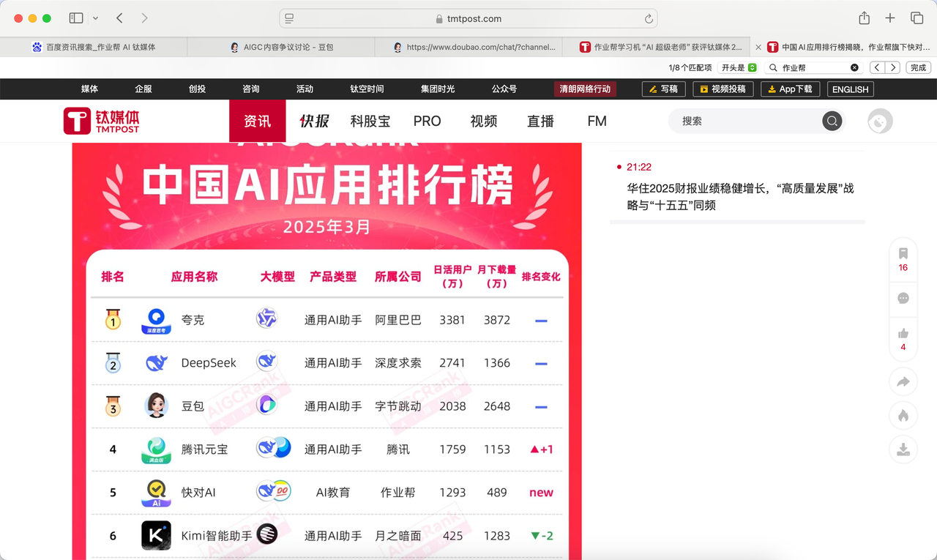
Task: Switch the site to ENGLISH
Action: click(850, 89)
